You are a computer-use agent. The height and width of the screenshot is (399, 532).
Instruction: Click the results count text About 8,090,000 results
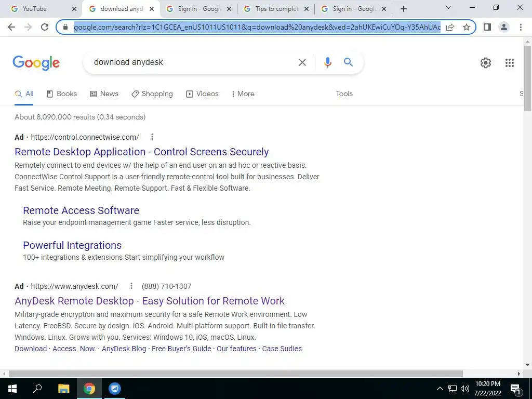point(80,117)
